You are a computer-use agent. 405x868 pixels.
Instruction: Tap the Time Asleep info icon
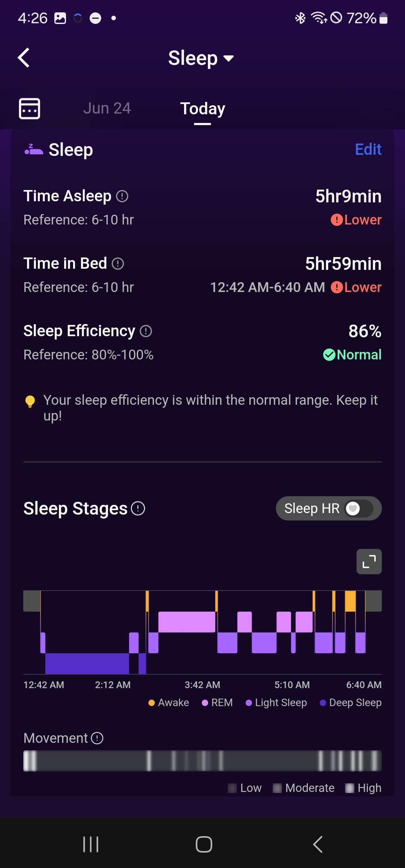(122, 196)
